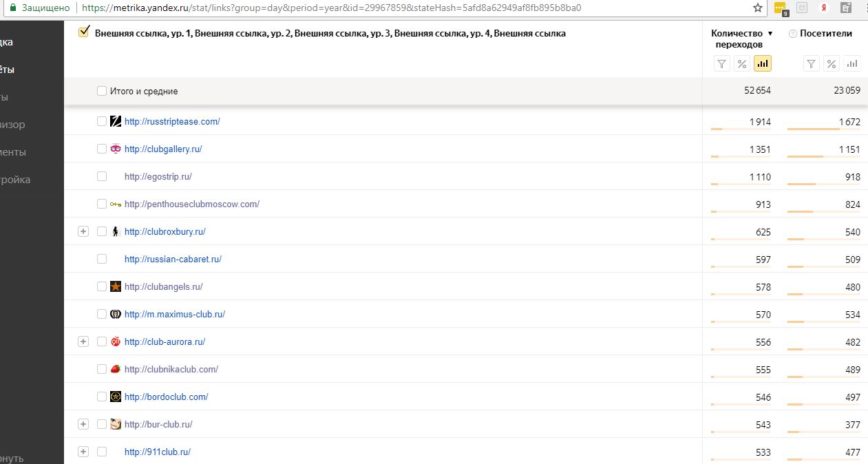Screen dimensions: 868x464
Task: Click the '1 672' visitors cell
Action: (x=849, y=122)
